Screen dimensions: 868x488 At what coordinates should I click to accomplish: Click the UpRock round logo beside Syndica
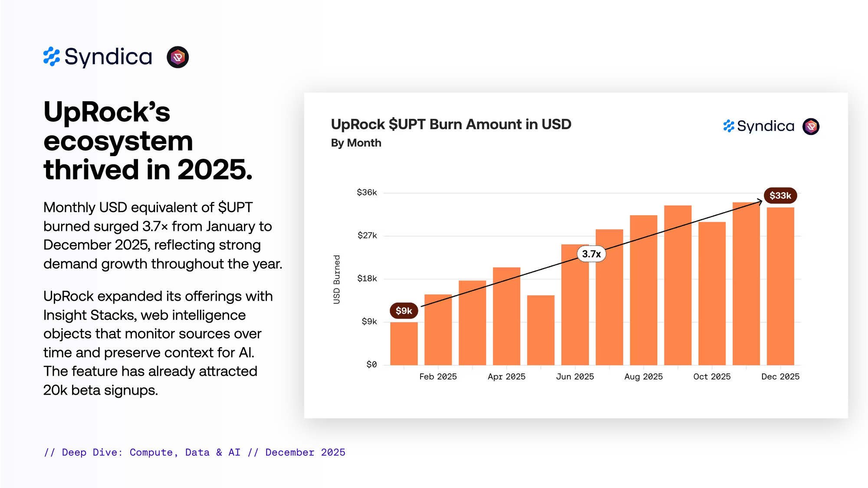point(178,57)
